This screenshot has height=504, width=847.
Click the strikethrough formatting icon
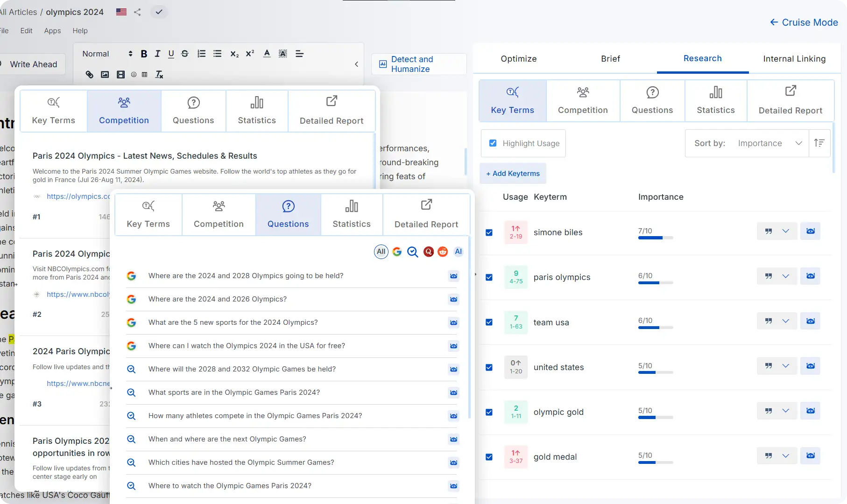tap(185, 54)
